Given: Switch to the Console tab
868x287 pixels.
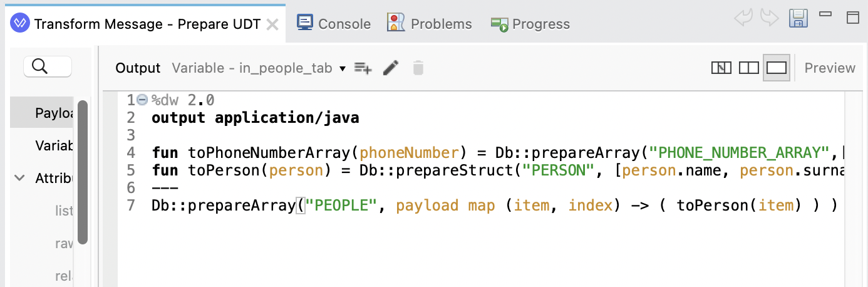Looking at the screenshot, I should pos(334,24).
